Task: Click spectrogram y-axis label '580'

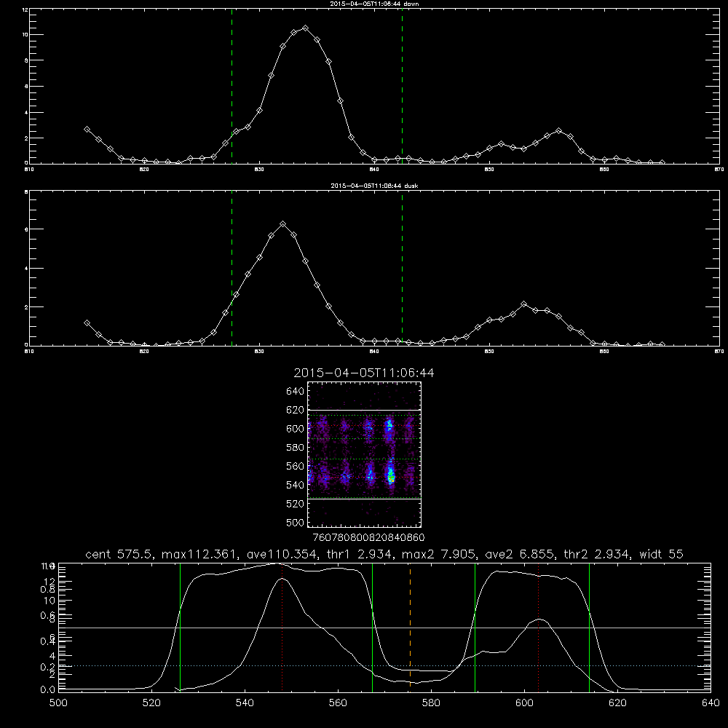Action: [x=295, y=448]
